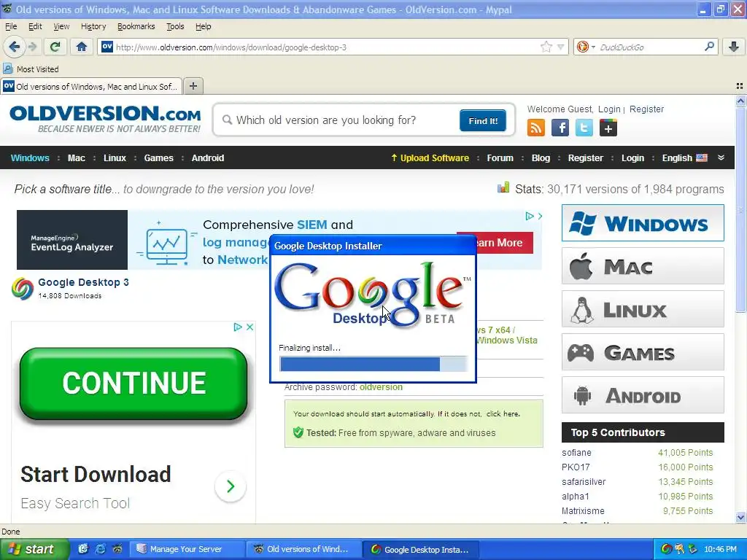
Task: Open the Most Visited bookmarks folder
Action: click(31, 69)
